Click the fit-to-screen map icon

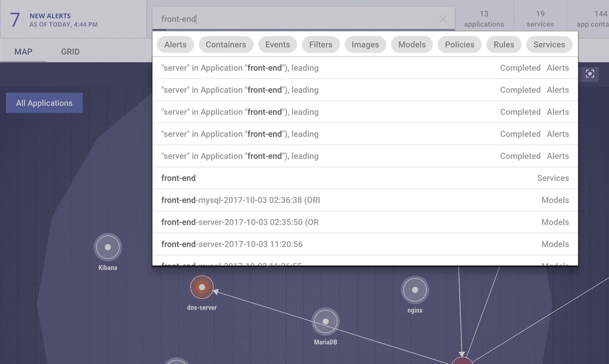point(590,74)
